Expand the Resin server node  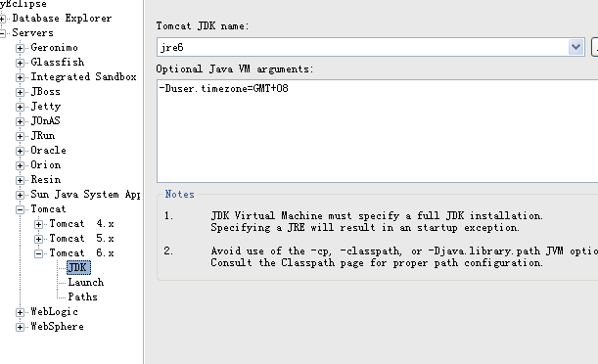(x=20, y=180)
